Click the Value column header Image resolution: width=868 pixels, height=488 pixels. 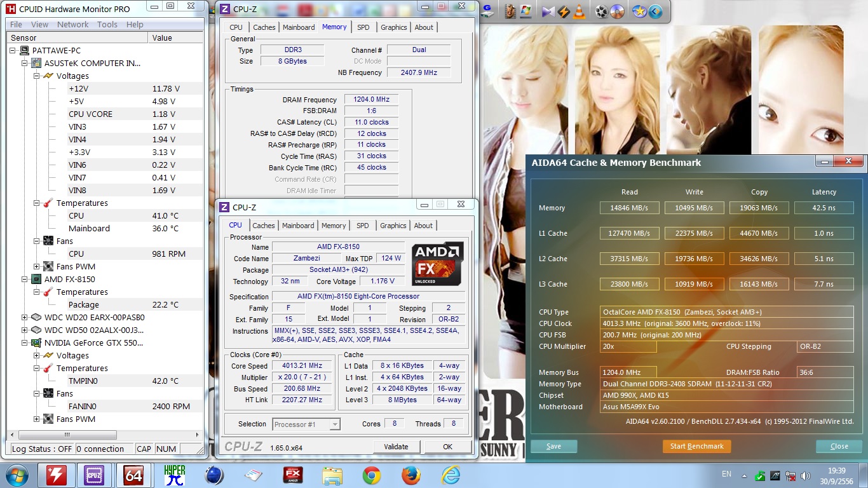coord(175,38)
